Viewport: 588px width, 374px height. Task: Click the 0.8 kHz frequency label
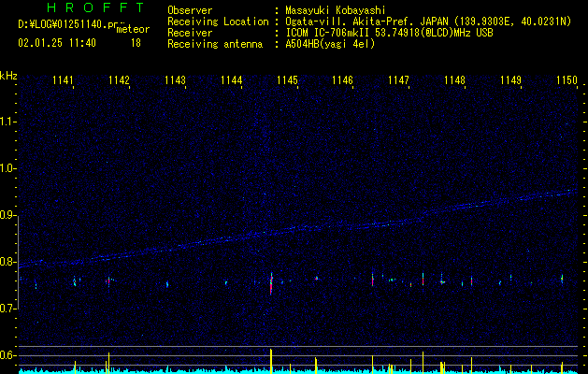pyautogui.click(x=7, y=262)
